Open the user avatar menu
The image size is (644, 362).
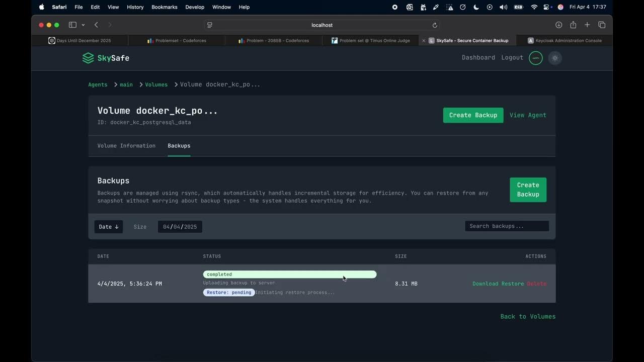(x=535, y=58)
